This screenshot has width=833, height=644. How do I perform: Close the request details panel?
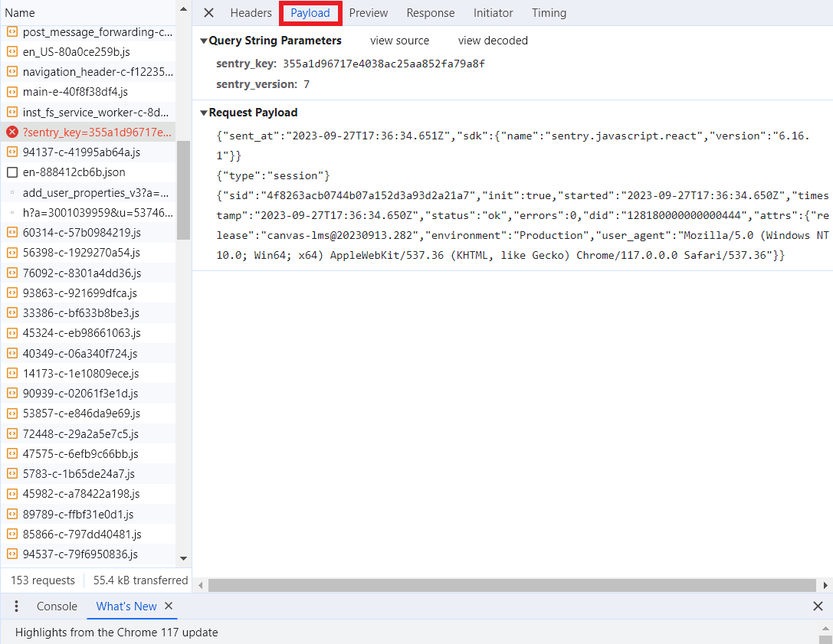tap(208, 12)
